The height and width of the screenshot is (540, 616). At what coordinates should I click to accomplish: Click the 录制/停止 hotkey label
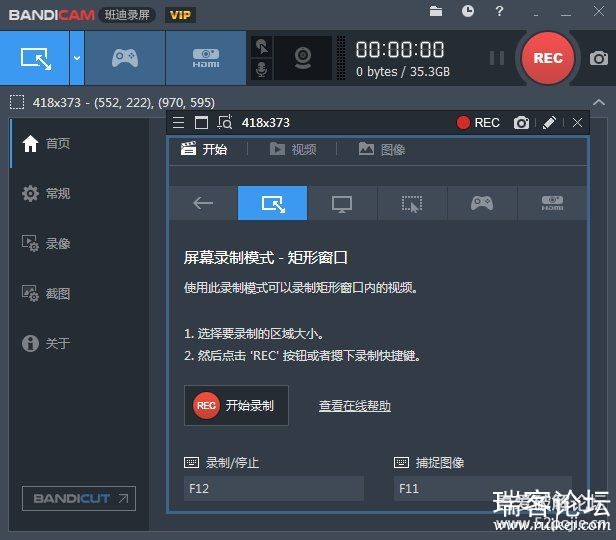(x=232, y=463)
